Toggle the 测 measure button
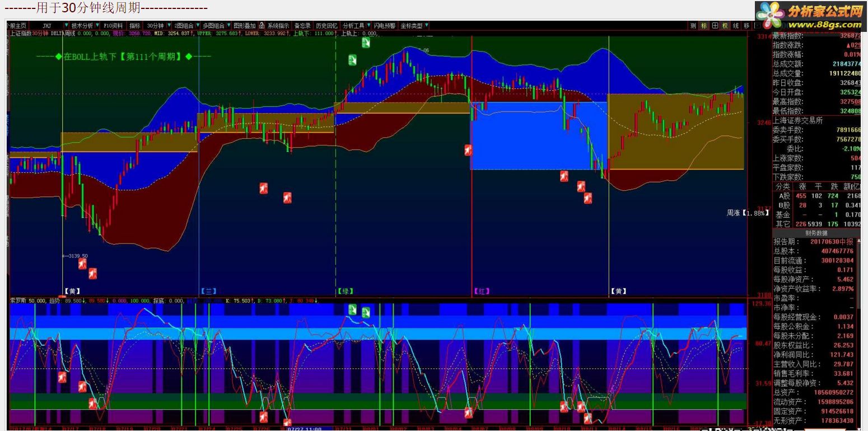 (693, 26)
